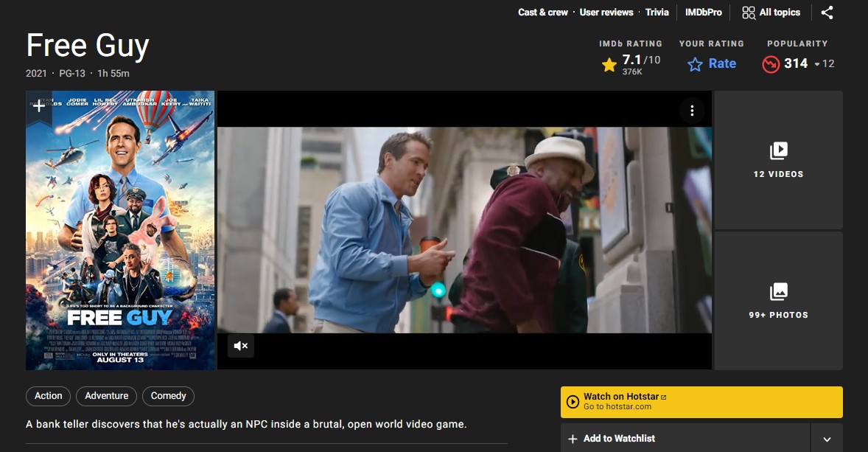
Task: Click the Free Guy page title
Action: pos(88,46)
